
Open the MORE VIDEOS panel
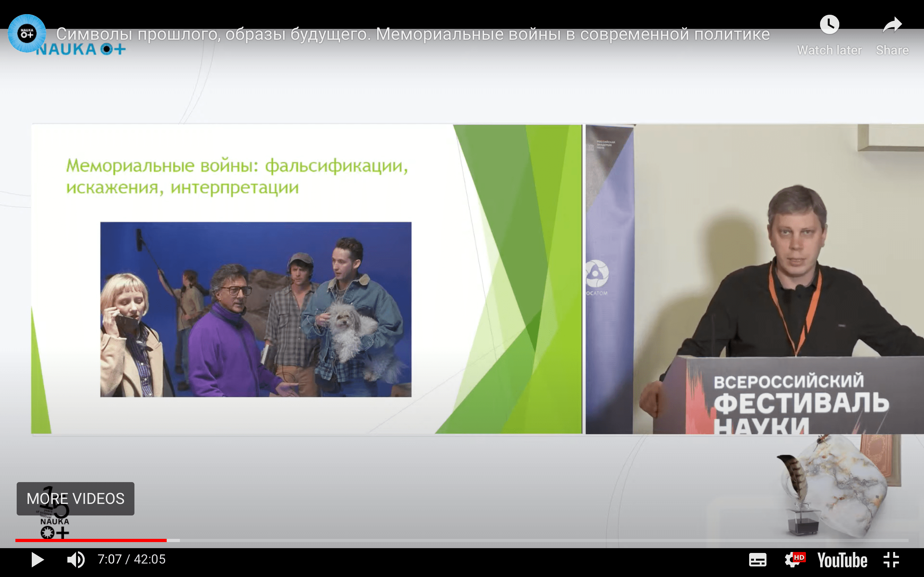coord(75,498)
